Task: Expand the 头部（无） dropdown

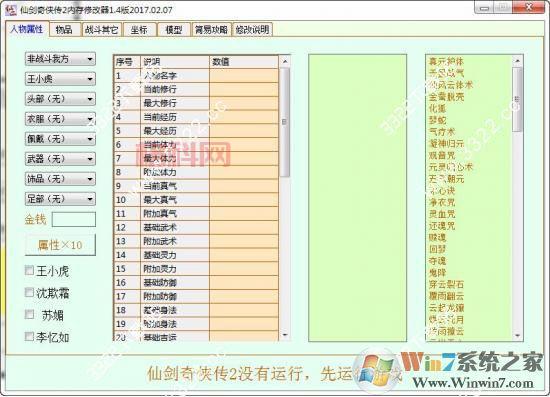Action: [60, 99]
